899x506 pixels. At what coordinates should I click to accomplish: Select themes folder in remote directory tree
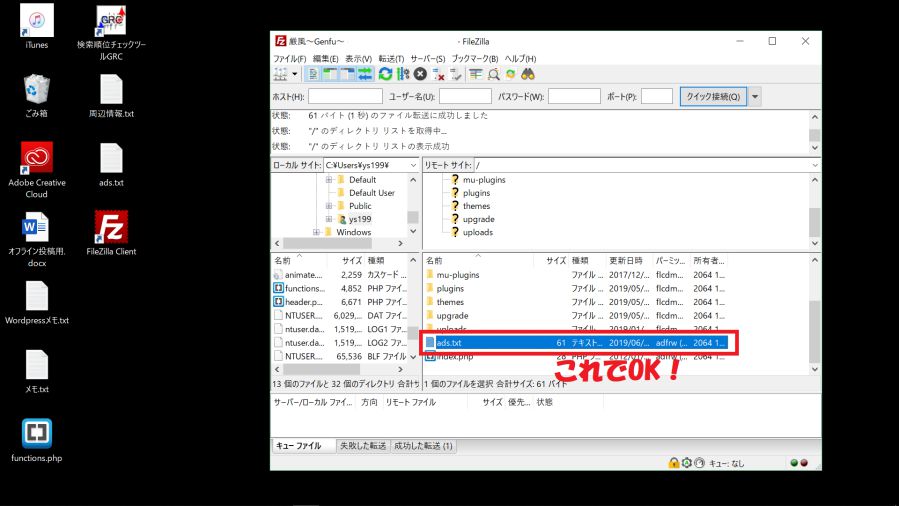[476, 206]
